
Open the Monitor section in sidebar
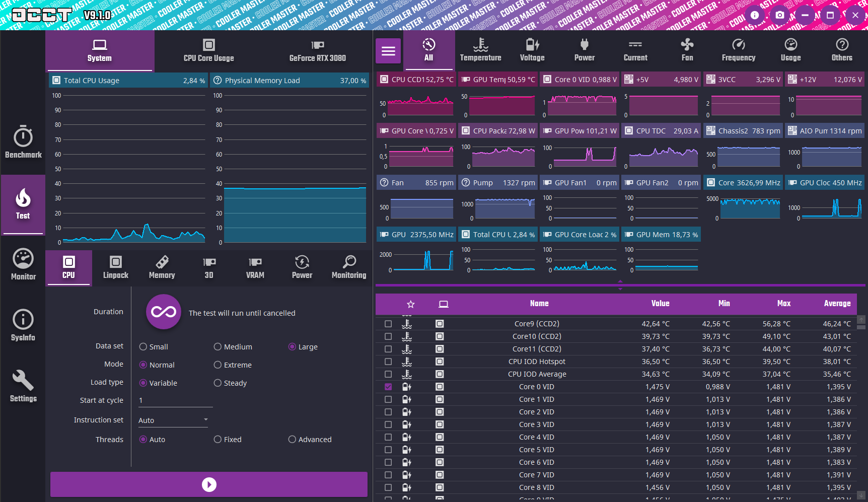click(x=23, y=264)
